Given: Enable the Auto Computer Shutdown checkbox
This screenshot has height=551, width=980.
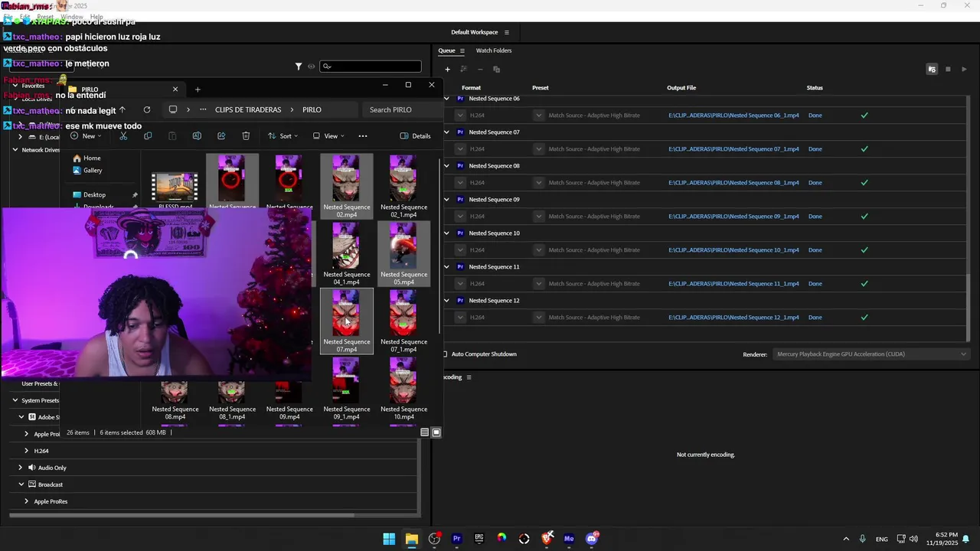Looking at the screenshot, I should coord(445,354).
